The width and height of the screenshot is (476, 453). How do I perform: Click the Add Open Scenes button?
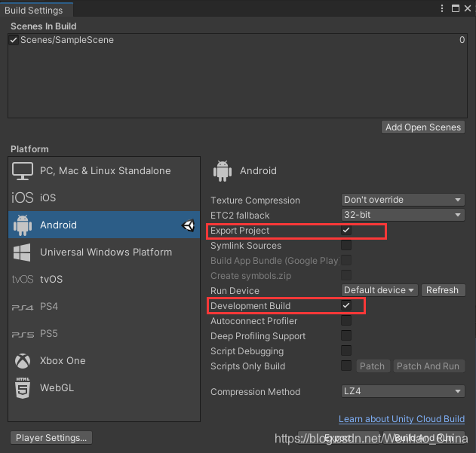[423, 127]
